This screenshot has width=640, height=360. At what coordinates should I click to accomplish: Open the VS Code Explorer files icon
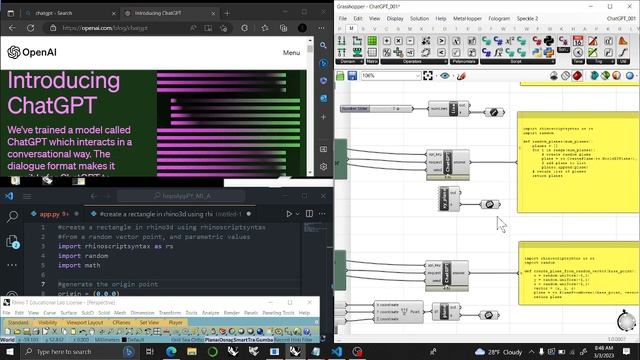pos(12,242)
